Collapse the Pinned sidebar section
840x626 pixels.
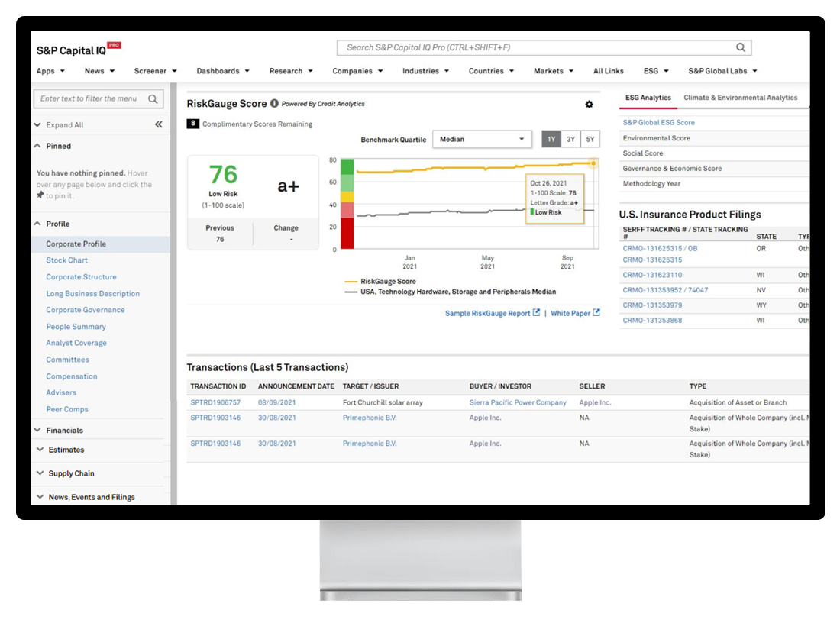(53, 146)
